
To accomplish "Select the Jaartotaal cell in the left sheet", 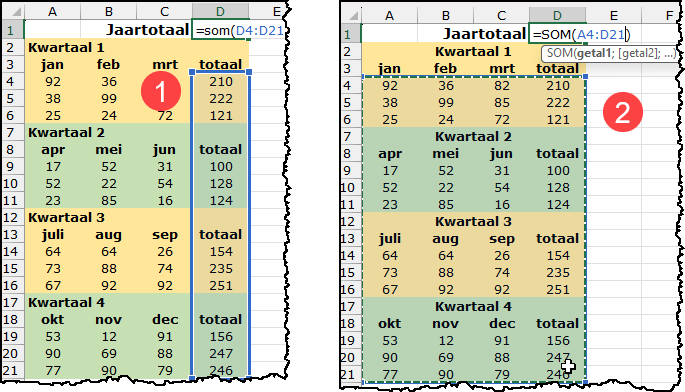I will coord(147,30).
